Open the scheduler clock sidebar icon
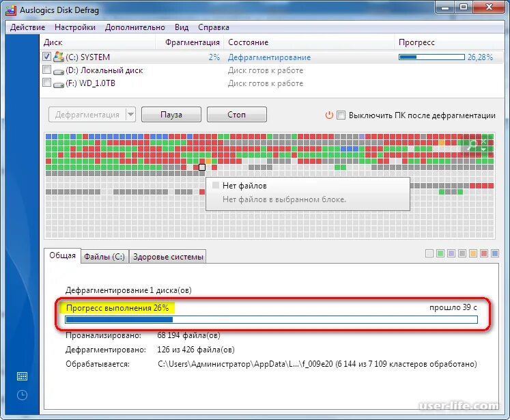The width and height of the screenshot is (510, 420). click(22, 395)
